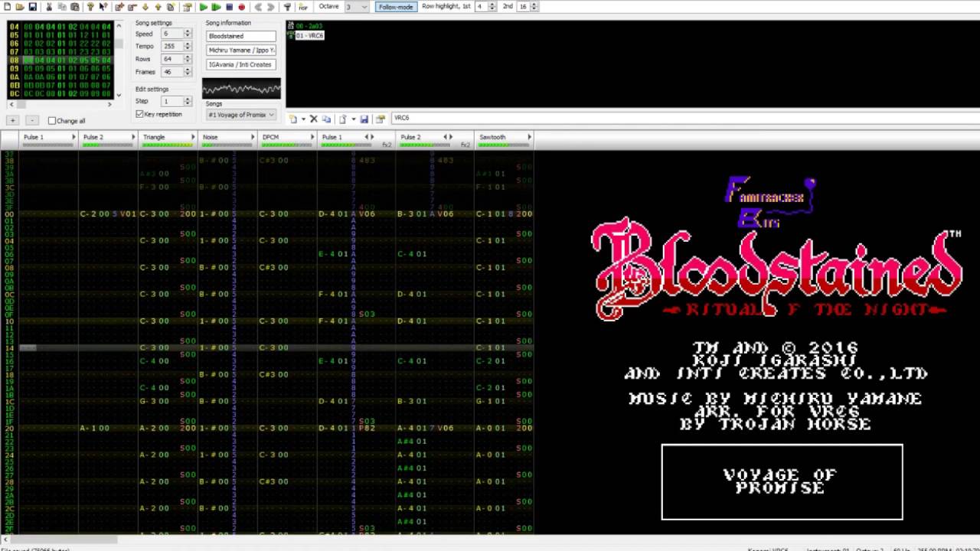Adjust the Speed stepper

point(188,34)
